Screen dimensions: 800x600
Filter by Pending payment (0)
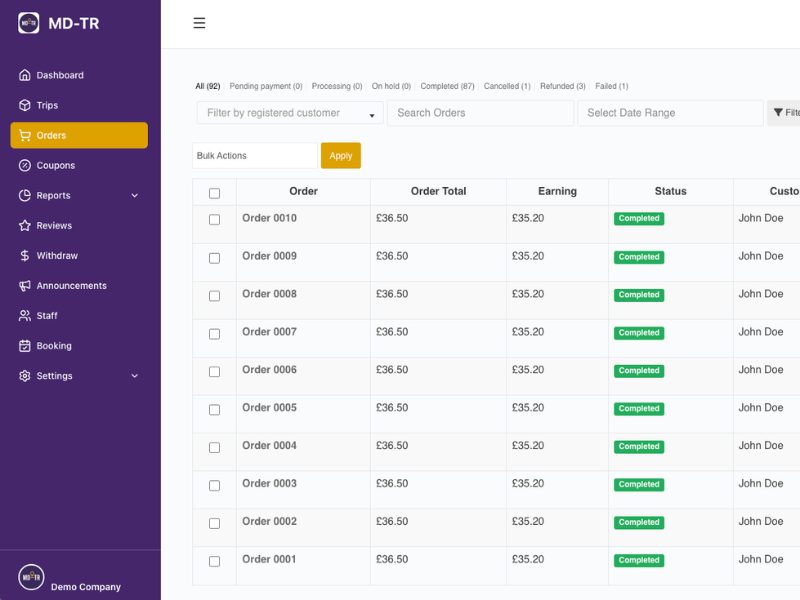click(x=266, y=86)
